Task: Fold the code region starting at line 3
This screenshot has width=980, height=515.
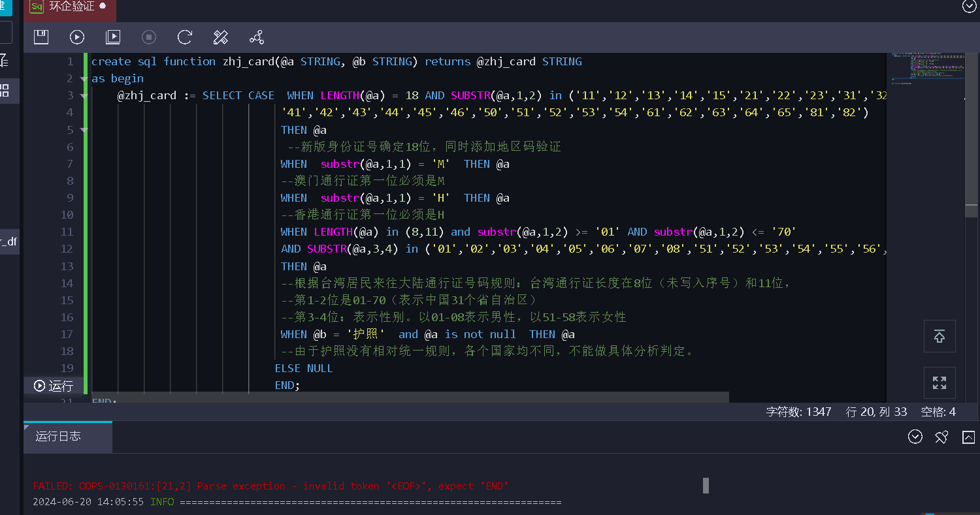Action: pos(84,96)
